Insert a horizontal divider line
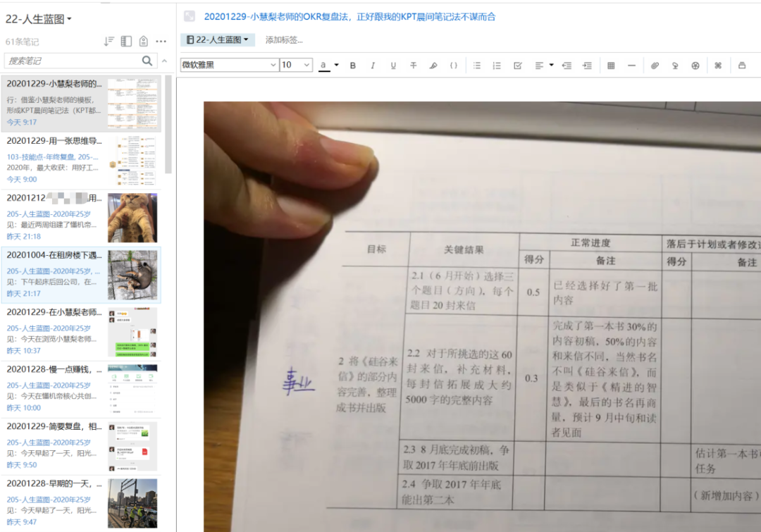Screen dimensions: 761x532 pos(631,66)
